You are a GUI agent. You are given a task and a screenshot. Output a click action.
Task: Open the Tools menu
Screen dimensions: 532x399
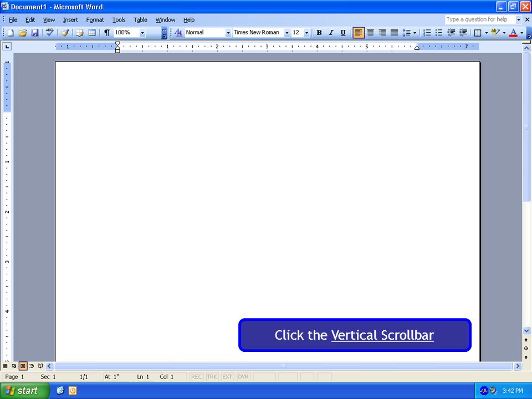pos(119,20)
